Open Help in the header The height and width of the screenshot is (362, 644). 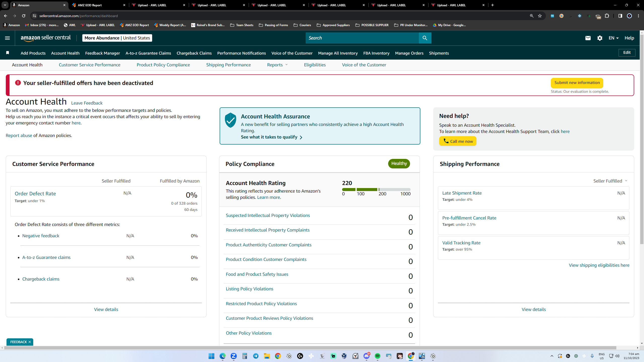(x=629, y=38)
